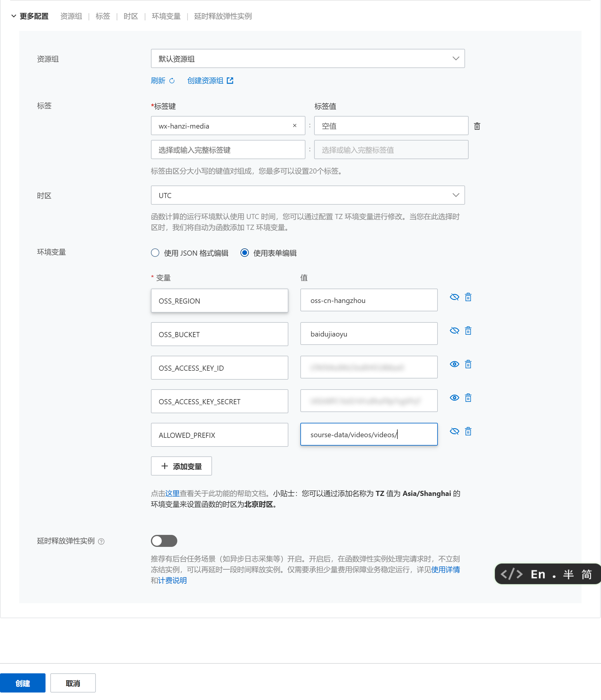Collapse the 更多配置 section
Screen dimensions: 601x700
click(14, 16)
